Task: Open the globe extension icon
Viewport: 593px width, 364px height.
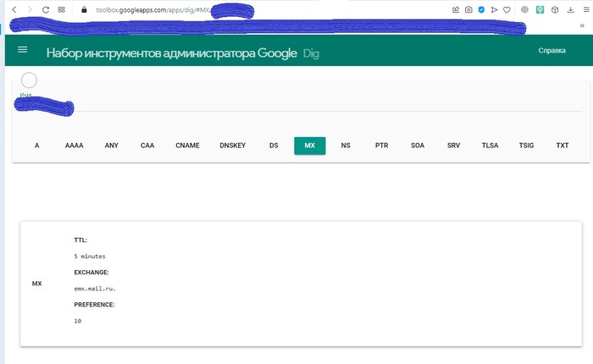Action: (x=524, y=10)
